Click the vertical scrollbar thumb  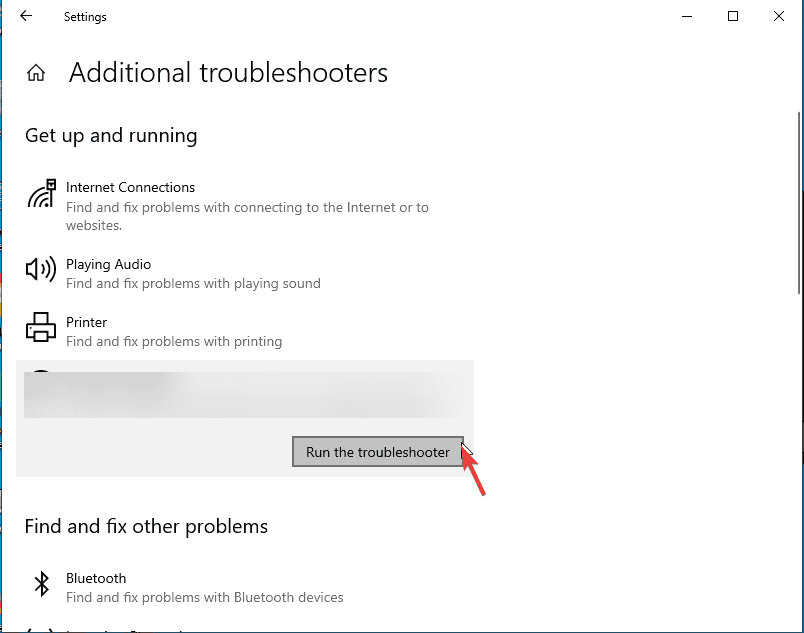coord(799,202)
